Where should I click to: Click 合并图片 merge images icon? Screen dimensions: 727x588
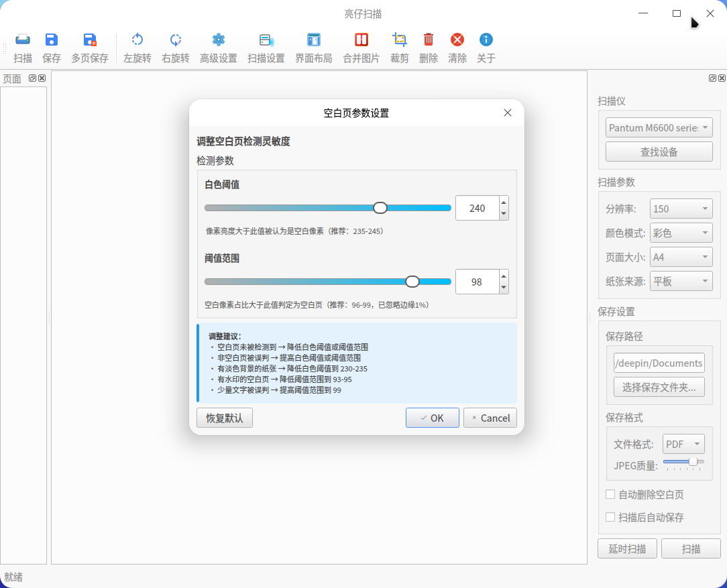click(361, 40)
